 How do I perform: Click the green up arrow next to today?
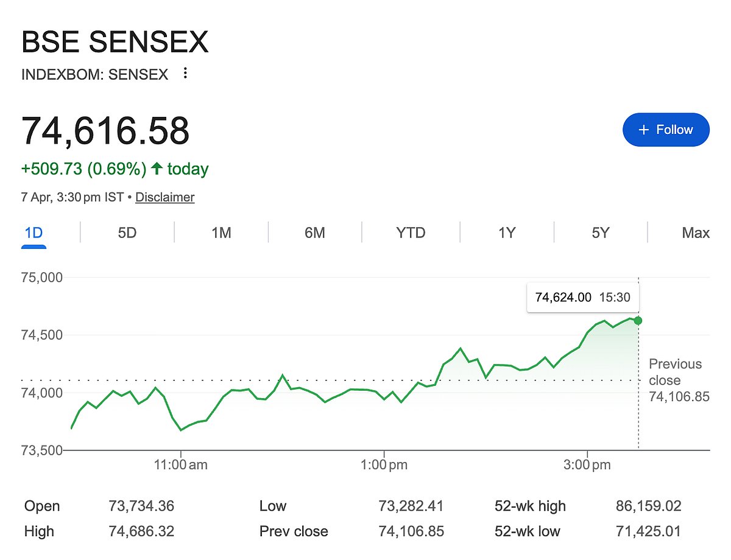157,169
